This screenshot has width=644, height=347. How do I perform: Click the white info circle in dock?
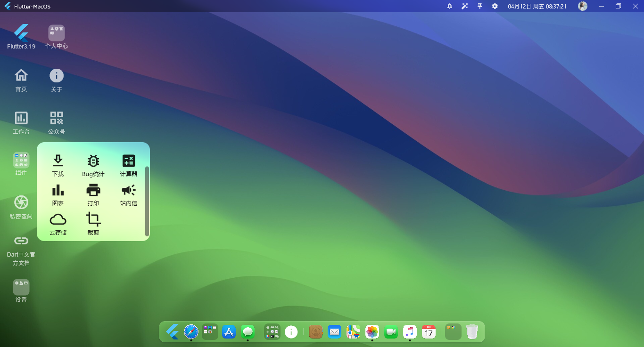tap(291, 332)
